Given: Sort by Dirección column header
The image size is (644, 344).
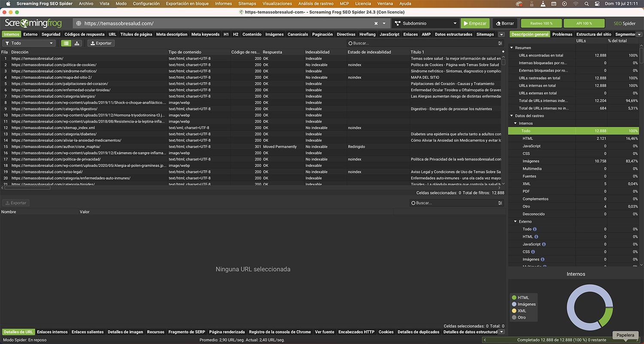Looking at the screenshot, I should tap(89, 52).
